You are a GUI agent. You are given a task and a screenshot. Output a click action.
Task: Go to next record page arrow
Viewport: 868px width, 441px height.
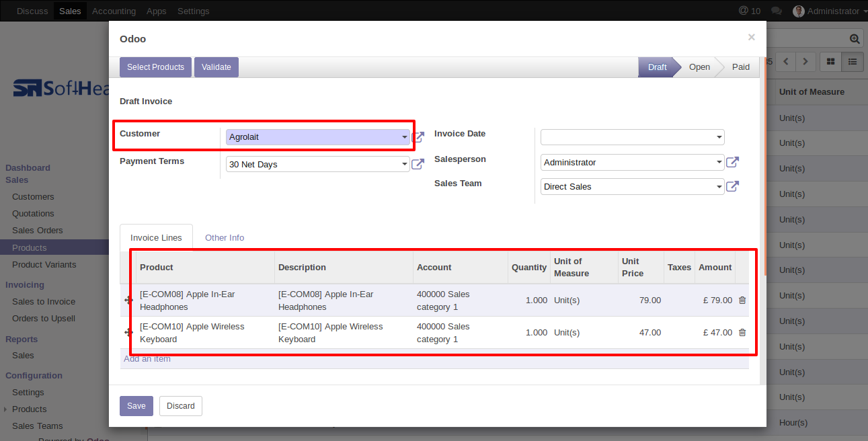point(805,62)
